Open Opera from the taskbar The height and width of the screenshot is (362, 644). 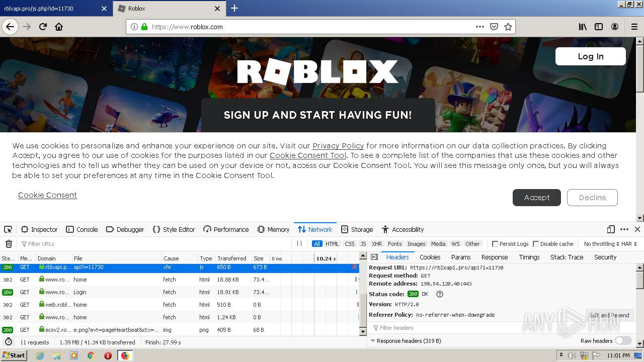click(108, 355)
